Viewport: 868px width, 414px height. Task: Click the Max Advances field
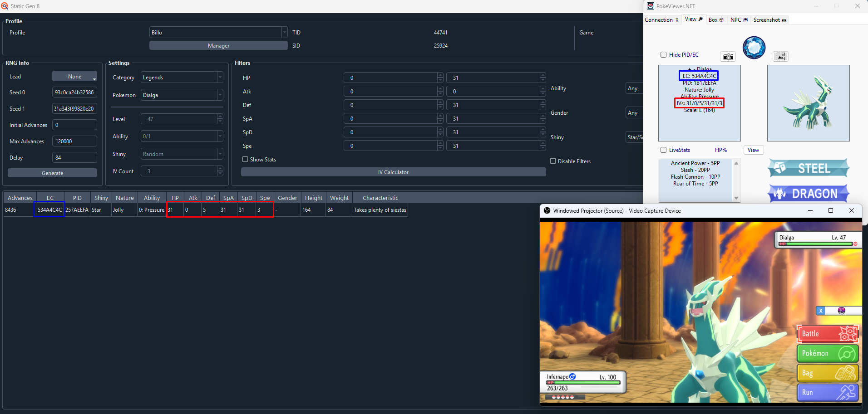(x=74, y=141)
